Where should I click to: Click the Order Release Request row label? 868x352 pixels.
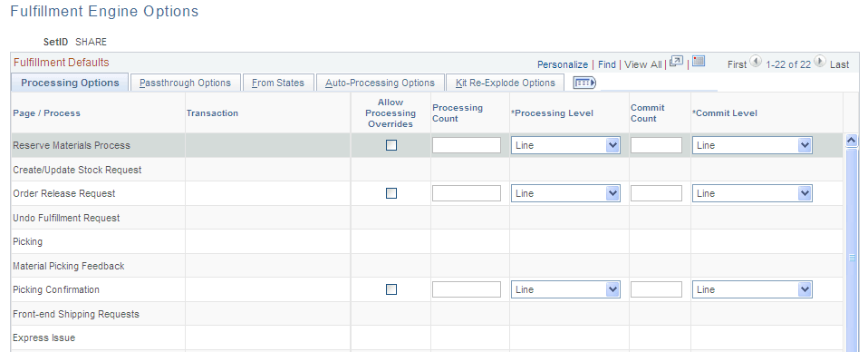[x=64, y=193]
